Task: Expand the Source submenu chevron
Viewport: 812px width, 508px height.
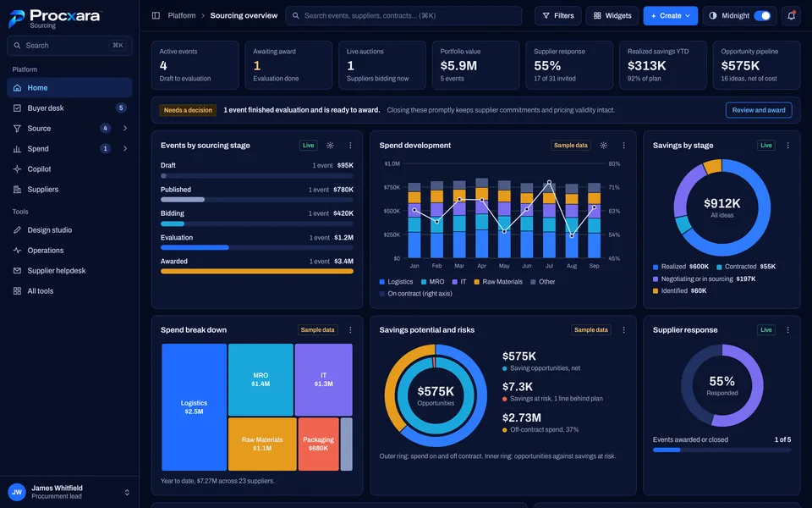Action: pos(125,128)
